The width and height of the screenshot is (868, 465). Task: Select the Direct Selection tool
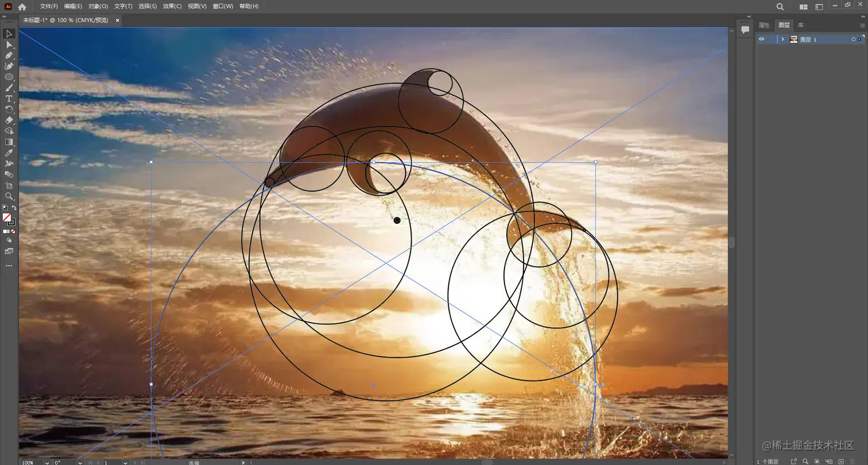(x=9, y=45)
